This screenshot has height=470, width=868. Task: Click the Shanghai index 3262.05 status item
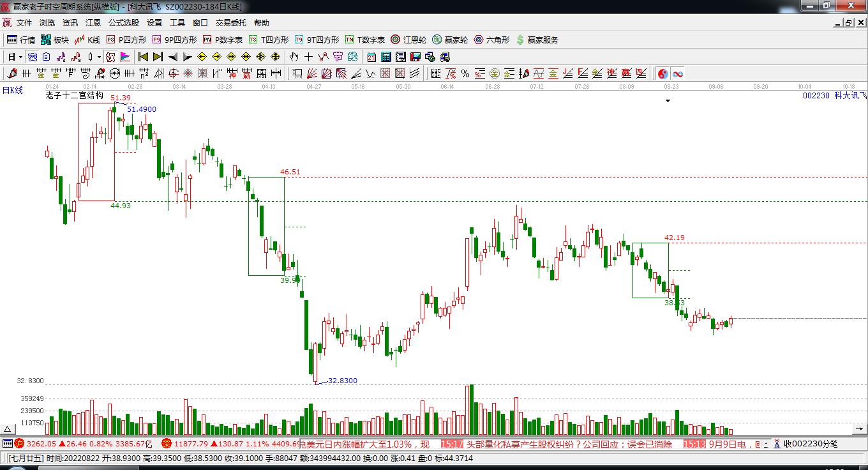pyautogui.click(x=83, y=444)
